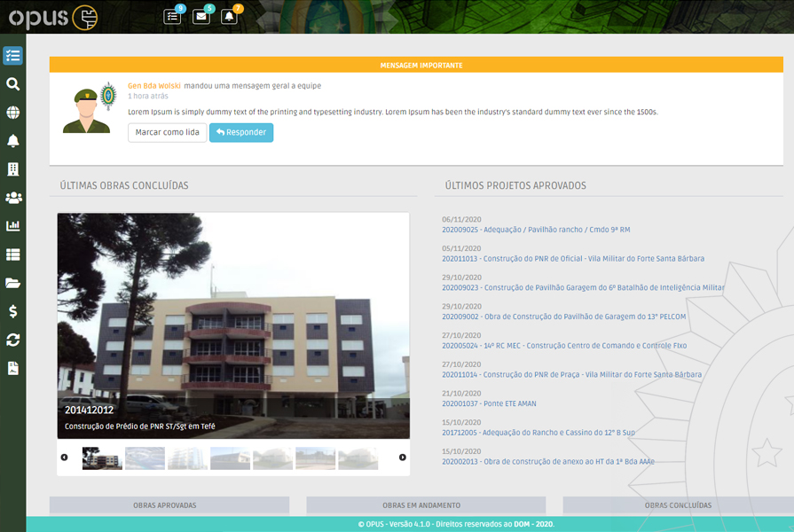Click the Responder button
The width and height of the screenshot is (794, 532).
(x=241, y=133)
